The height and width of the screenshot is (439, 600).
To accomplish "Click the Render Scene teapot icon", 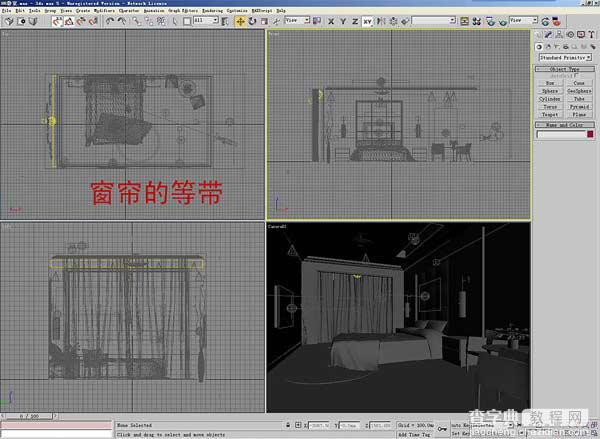I will (x=491, y=21).
